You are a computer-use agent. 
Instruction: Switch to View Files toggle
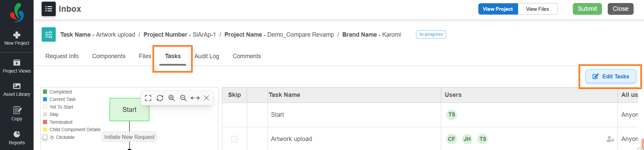[537, 9]
